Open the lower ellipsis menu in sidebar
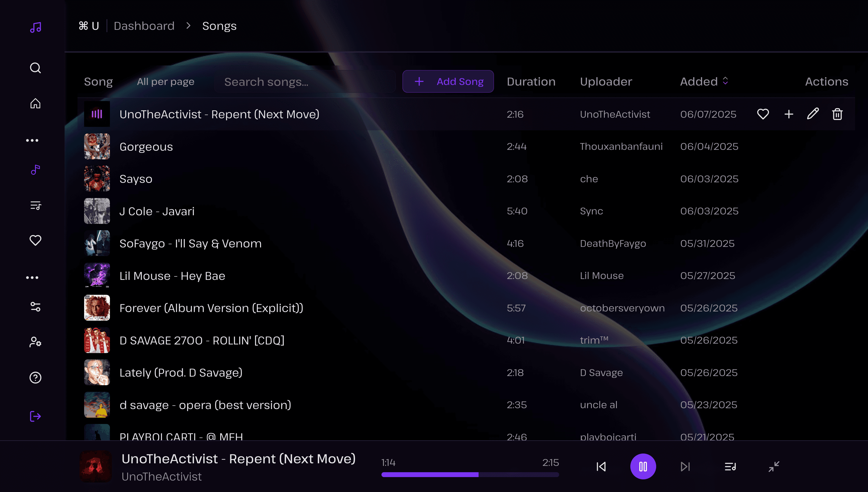 pyautogui.click(x=32, y=277)
